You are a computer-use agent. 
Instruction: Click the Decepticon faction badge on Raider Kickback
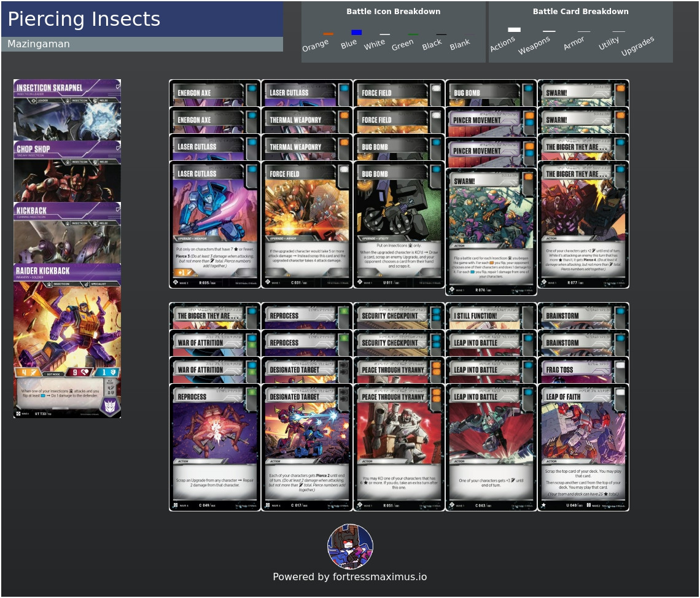pos(110,406)
